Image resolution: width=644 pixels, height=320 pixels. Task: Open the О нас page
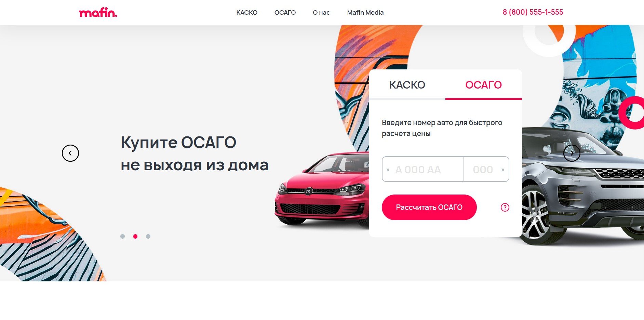point(321,13)
